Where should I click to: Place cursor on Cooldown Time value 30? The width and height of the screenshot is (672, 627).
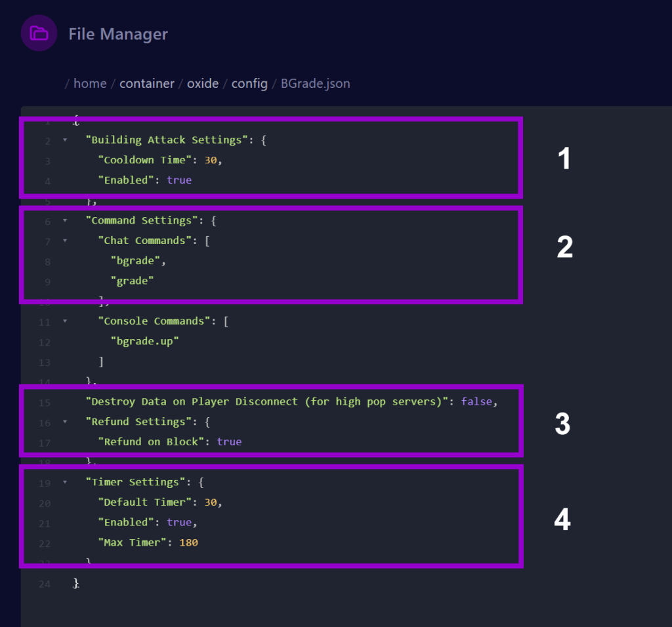[x=210, y=160]
